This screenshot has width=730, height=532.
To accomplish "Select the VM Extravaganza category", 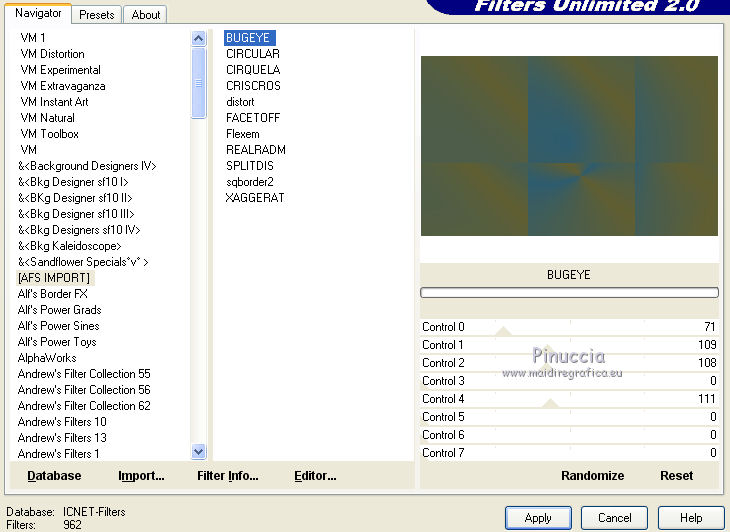I will tap(63, 86).
